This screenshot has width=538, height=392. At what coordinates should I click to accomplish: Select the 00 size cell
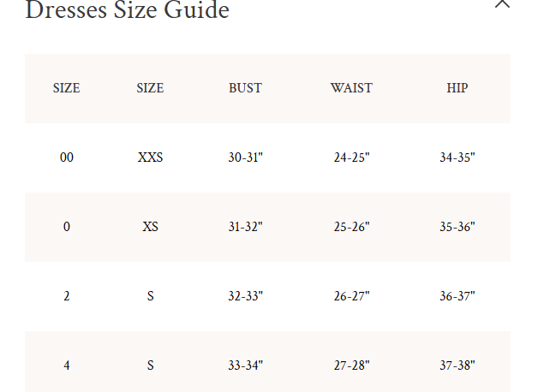[67, 157]
